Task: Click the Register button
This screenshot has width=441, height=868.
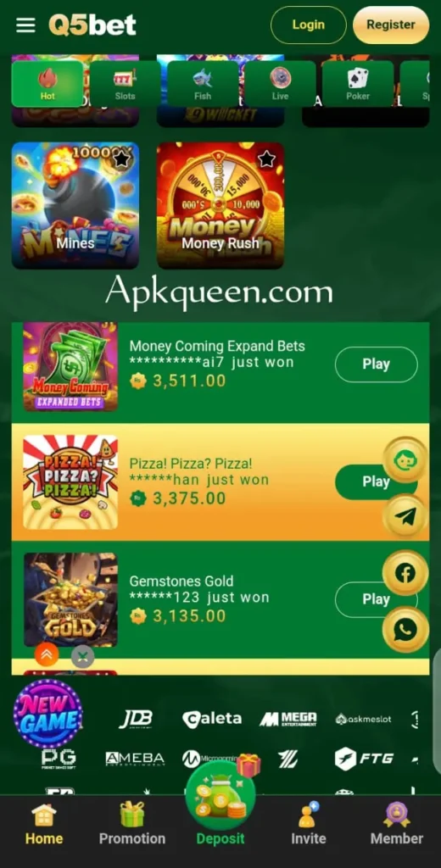Action: (x=391, y=25)
